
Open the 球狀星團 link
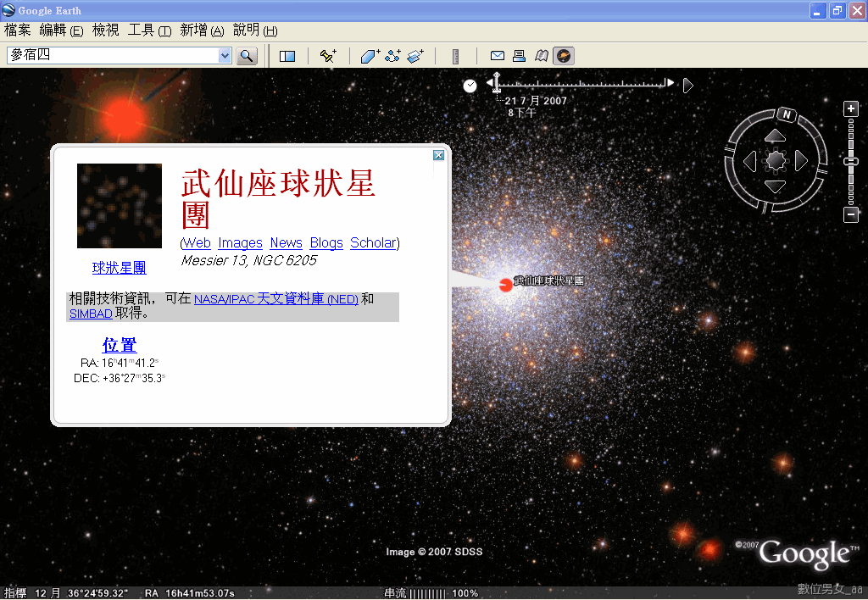(119, 268)
